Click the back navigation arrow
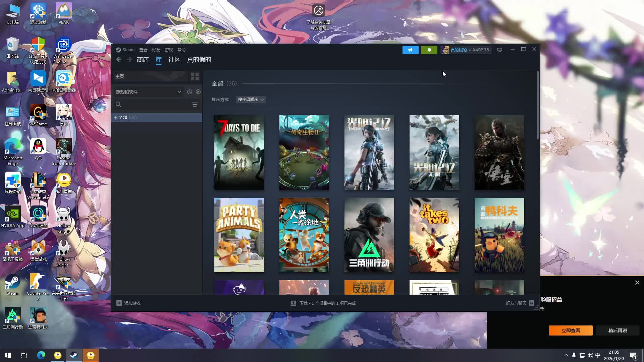Image resolution: width=644 pixels, height=362 pixels. (x=119, y=60)
